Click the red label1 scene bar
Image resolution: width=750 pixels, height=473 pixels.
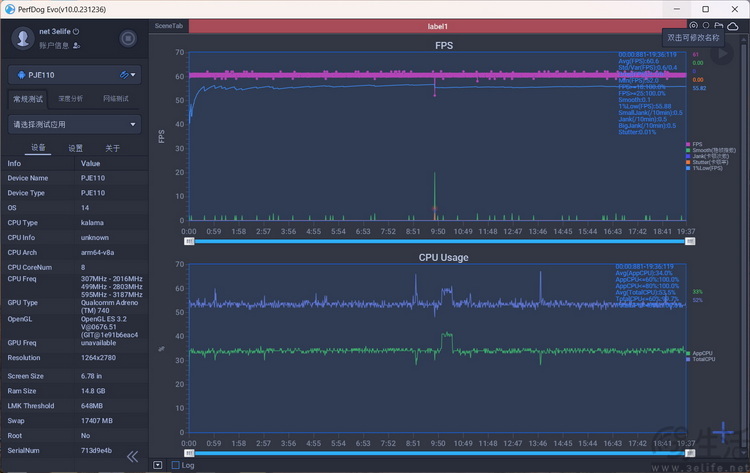coord(437,26)
